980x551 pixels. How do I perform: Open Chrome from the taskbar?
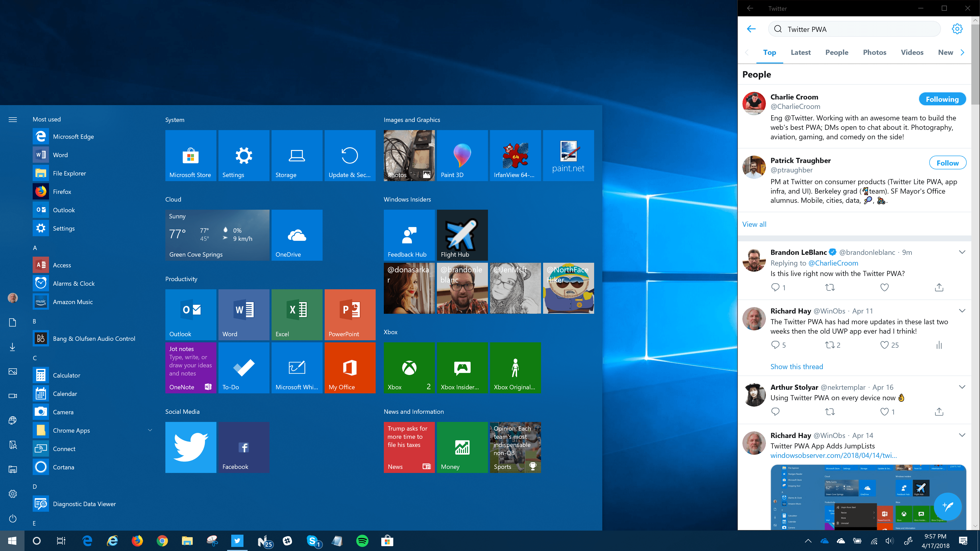click(162, 541)
